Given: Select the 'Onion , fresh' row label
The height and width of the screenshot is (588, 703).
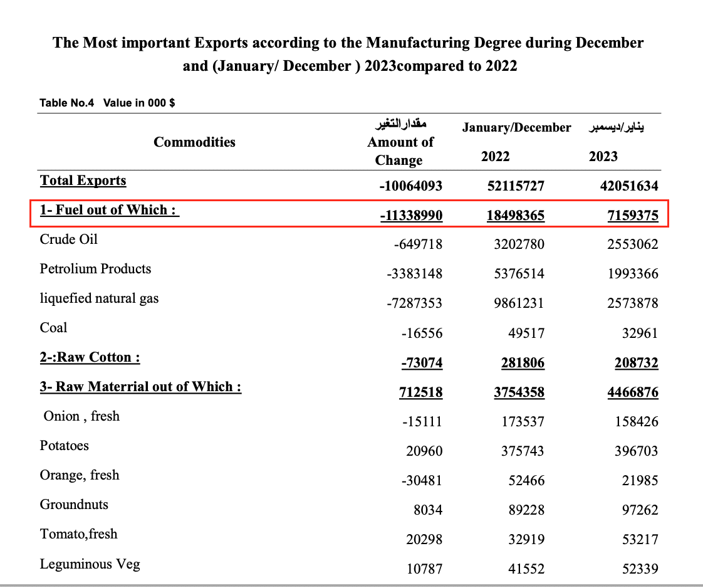Looking at the screenshot, I should 81,416.
